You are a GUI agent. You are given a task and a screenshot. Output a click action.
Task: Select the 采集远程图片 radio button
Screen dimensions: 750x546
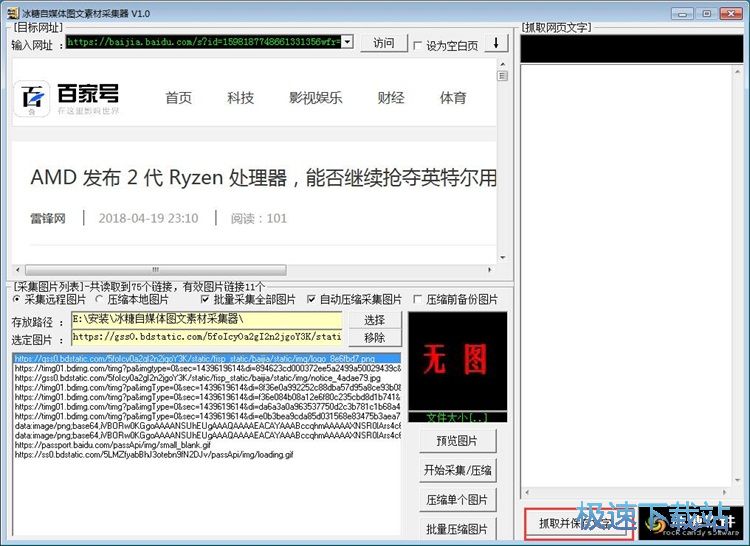coord(17,299)
